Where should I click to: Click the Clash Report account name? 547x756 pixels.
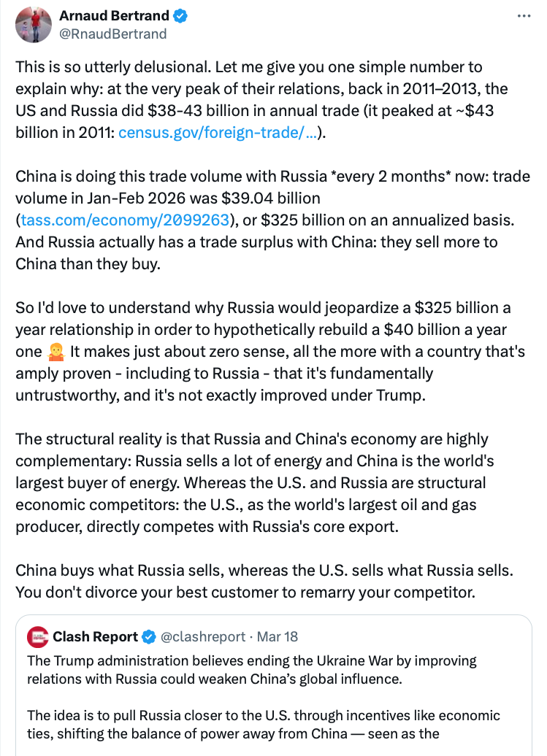95,636
